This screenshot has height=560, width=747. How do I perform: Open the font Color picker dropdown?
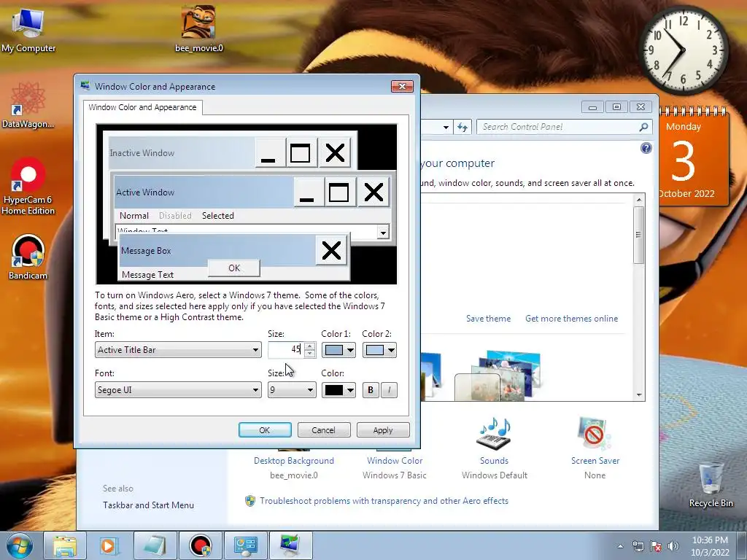pyautogui.click(x=338, y=390)
